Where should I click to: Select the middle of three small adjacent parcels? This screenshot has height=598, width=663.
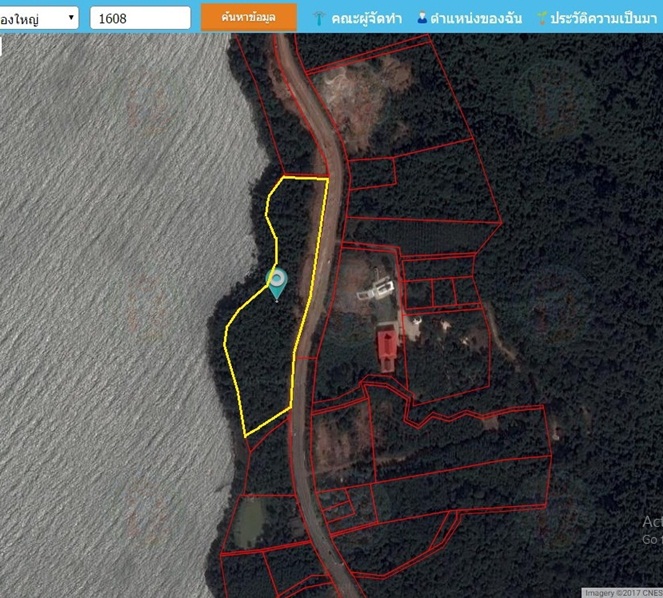[444, 292]
